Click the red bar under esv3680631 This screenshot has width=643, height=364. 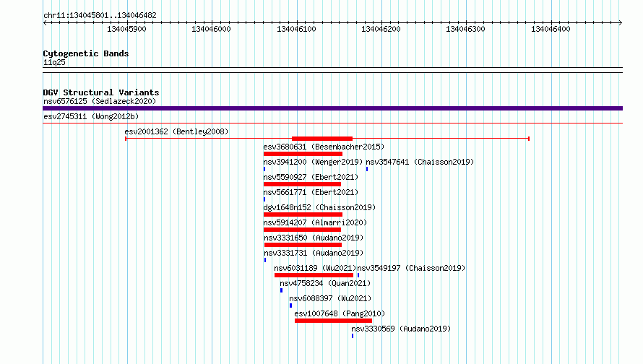303,154
